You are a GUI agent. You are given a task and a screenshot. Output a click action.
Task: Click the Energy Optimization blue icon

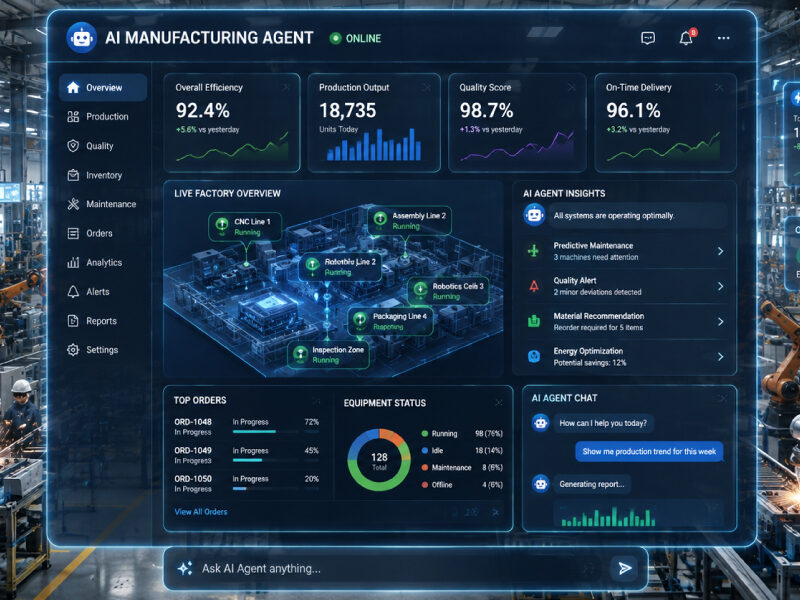pyautogui.click(x=534, y=357)
